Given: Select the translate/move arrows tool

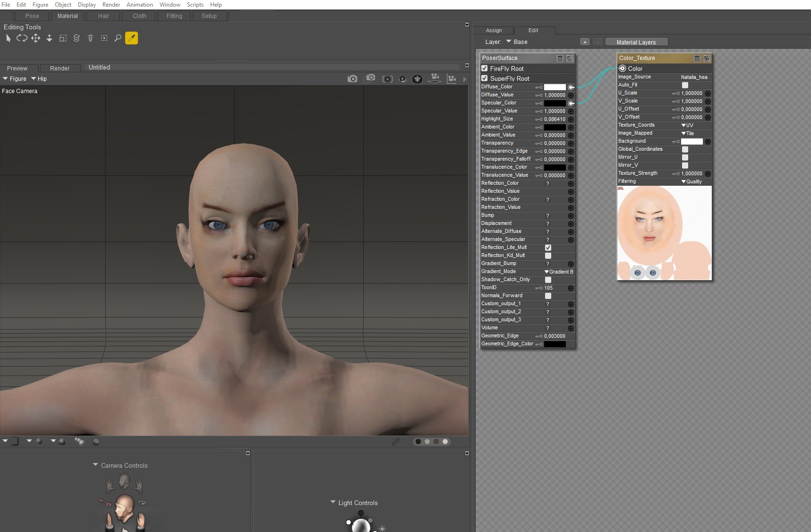Looking at the screenshot, I should 35,38.
